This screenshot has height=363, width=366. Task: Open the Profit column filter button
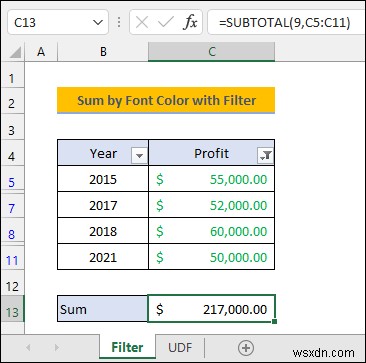[x=265, y=156]
